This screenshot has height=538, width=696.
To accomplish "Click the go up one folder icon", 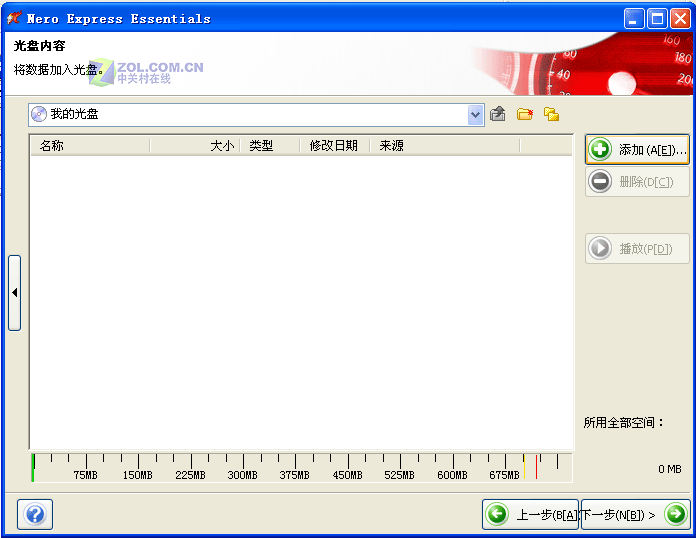I will click(x=498, y=114).
